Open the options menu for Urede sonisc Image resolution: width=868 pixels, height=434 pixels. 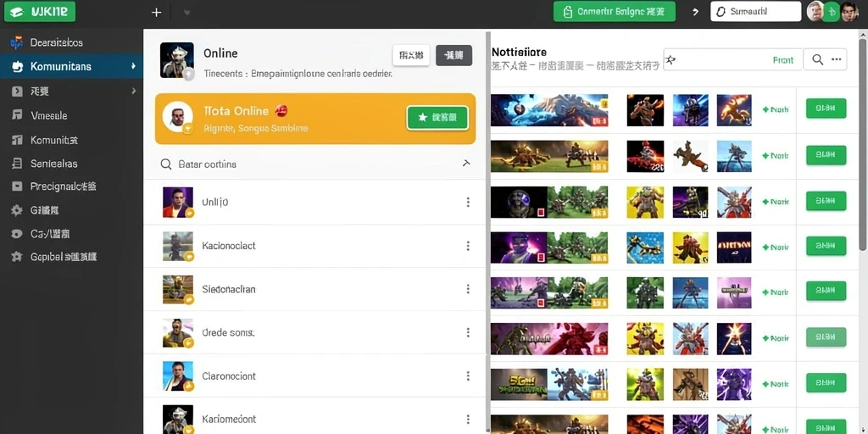468,332
